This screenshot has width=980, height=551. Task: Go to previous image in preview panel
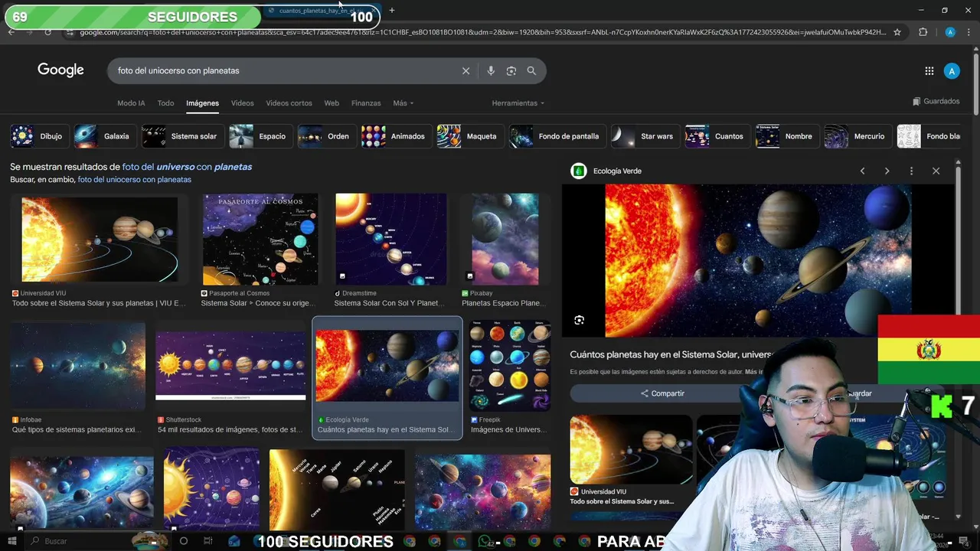pos(862,171)
